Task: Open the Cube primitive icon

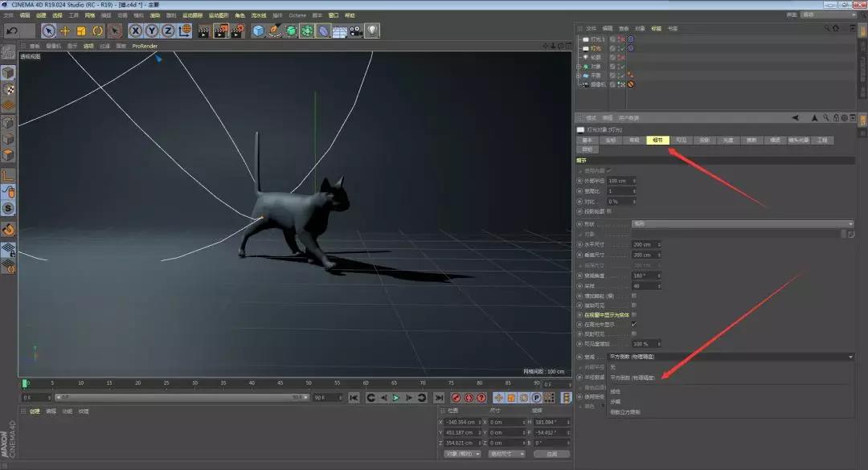Action: pyautogui.click(x=258, y=31)
